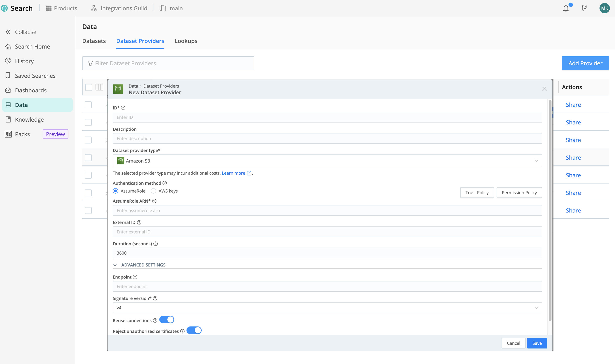
Task: Click the MK profile avatar
Action: pos(605,8)
